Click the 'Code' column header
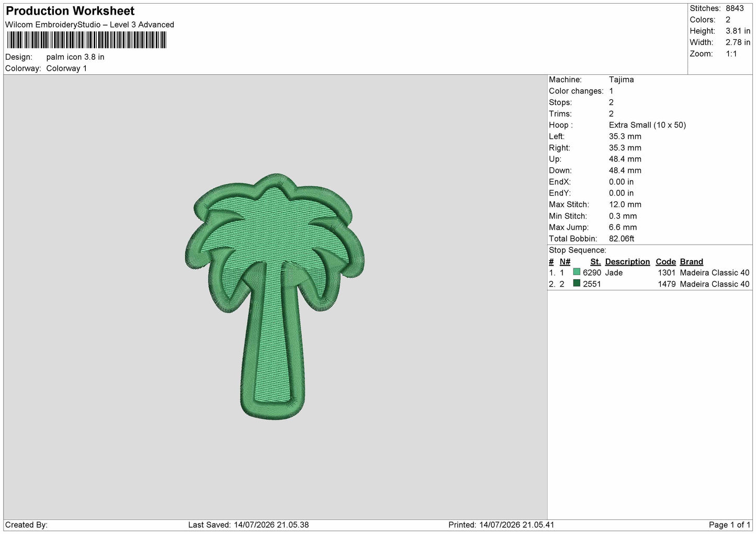 665,262
